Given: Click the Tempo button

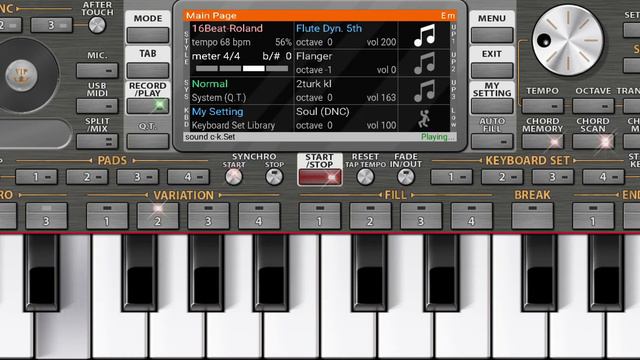Looking at the screenshot, I should (542, 106).
